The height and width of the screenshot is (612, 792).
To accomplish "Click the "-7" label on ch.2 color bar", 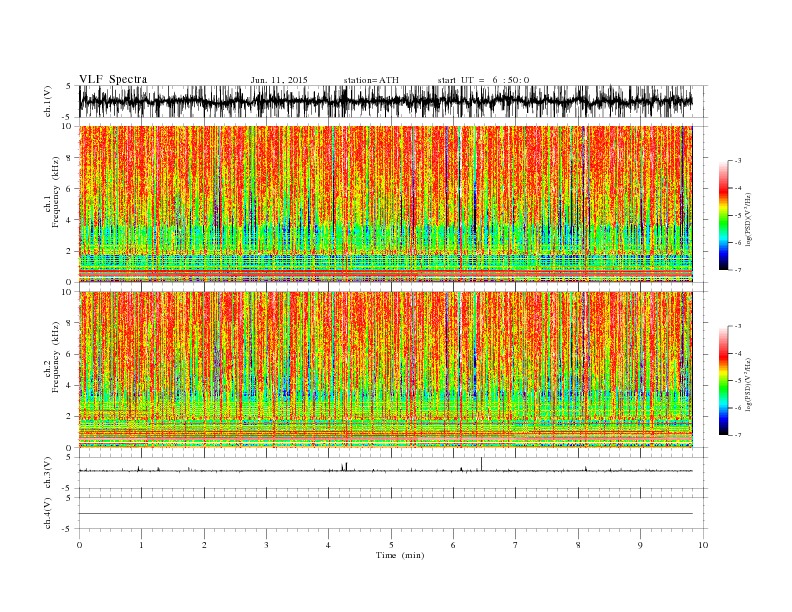I will pyautogui.click(x=737, y=435).
